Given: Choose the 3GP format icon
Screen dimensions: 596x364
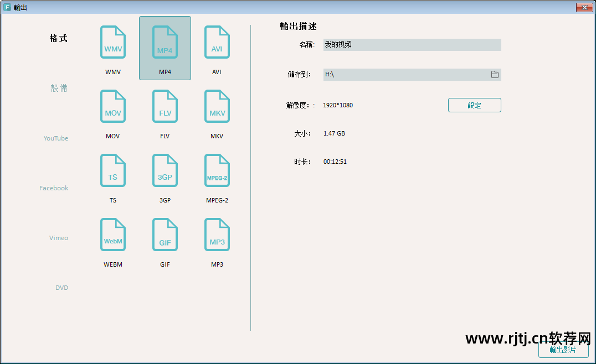Looking at the screenshot, I should click(x=165, y=171).
